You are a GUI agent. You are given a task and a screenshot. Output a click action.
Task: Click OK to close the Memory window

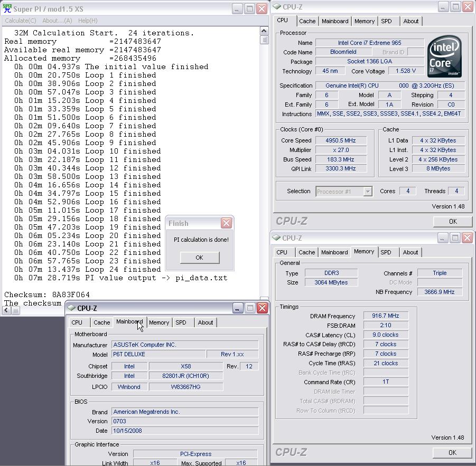click(452, 453)
